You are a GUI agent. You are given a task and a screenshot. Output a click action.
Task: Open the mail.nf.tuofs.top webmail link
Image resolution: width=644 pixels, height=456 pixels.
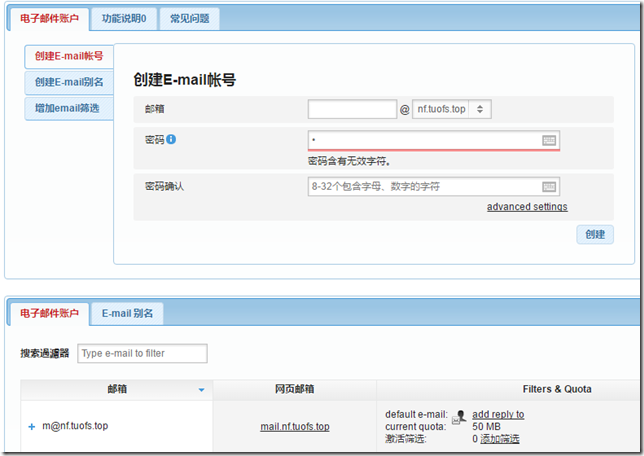(294, 427)
